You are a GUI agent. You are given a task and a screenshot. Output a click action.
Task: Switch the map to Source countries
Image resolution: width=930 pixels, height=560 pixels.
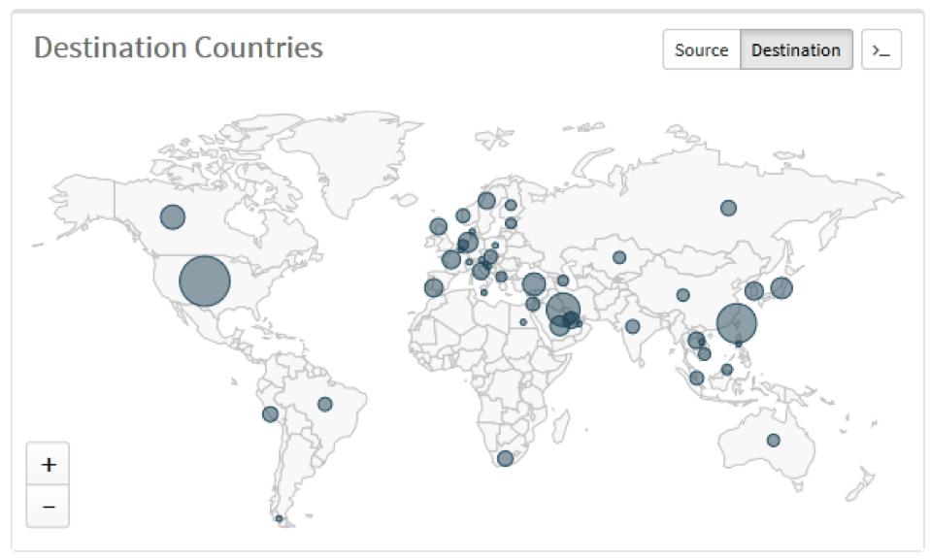(x=702, y=49)
